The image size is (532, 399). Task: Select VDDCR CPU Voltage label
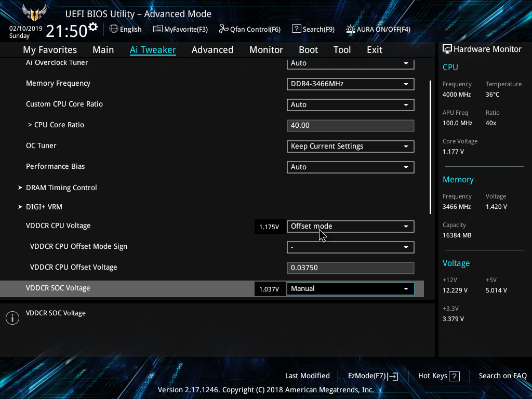pyautogui.click(x=58, y=225)
